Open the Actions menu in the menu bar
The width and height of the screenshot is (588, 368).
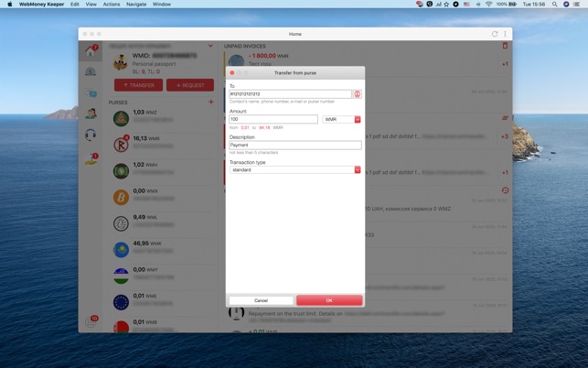pyautogui.click(x=112, y=4)
